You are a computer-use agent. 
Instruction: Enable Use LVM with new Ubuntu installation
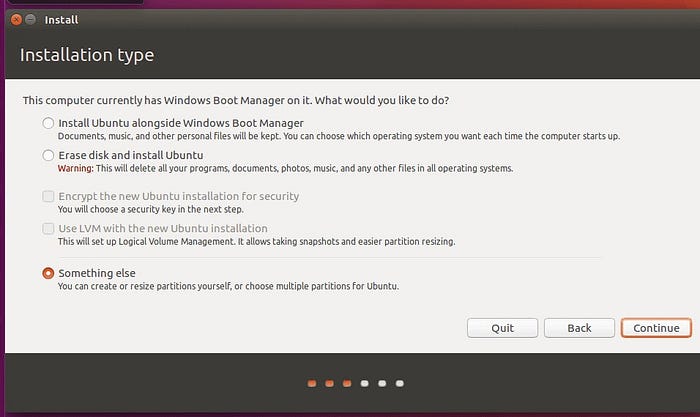coord(48,228)
